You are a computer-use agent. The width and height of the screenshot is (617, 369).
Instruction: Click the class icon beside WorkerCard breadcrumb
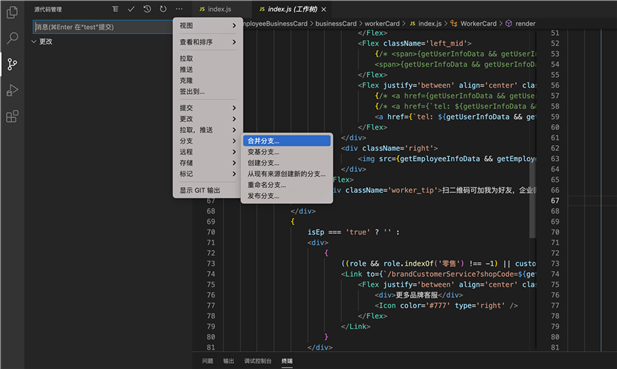(454, 24)
